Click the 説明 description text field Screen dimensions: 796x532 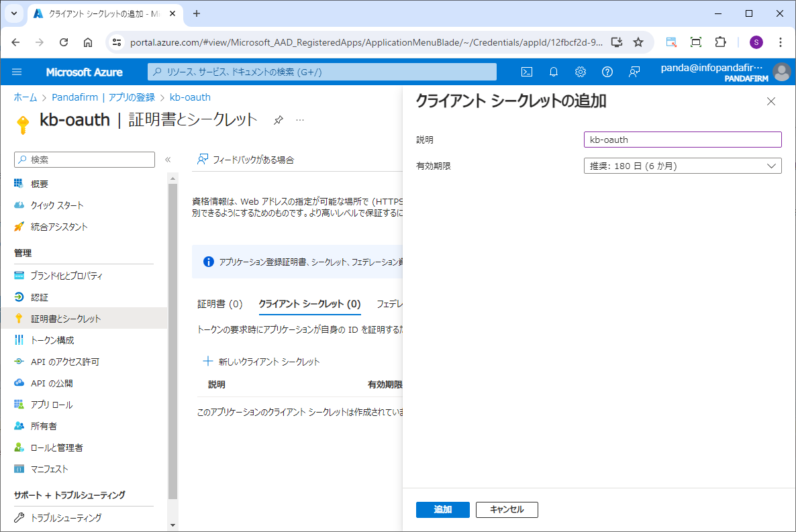tap(683, 140)
